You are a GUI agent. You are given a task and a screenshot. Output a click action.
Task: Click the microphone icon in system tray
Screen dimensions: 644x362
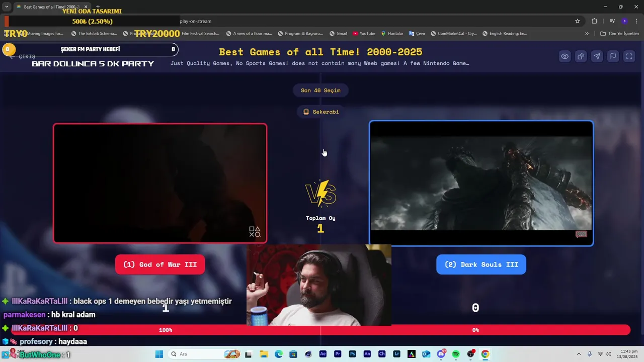[590, 354]
